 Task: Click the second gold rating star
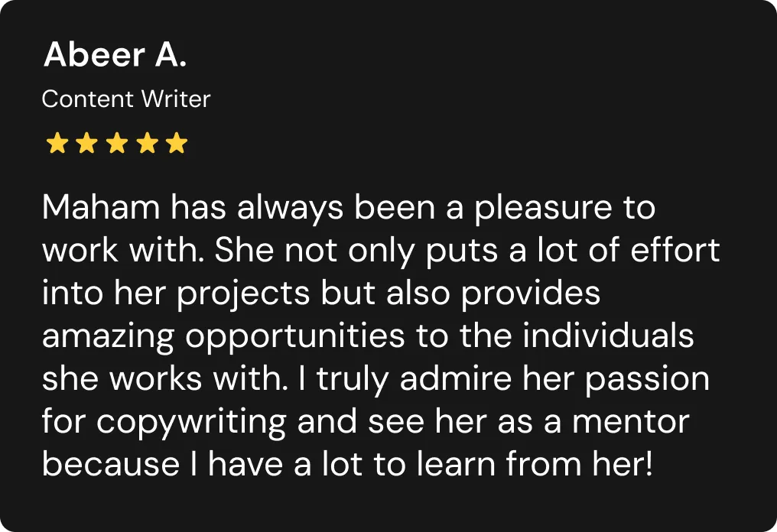tap(86, 143)
